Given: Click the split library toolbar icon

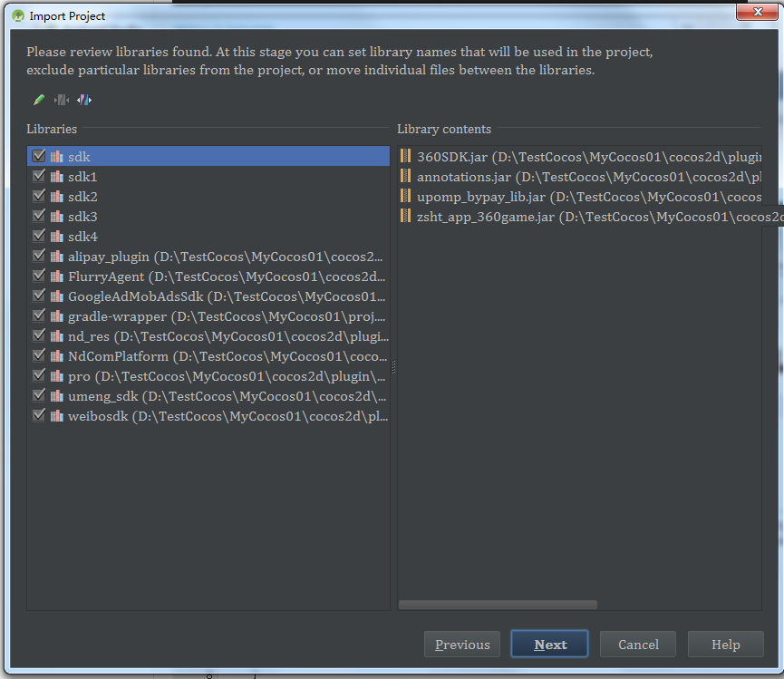Looking at the screenshot, I should point(84,100).
